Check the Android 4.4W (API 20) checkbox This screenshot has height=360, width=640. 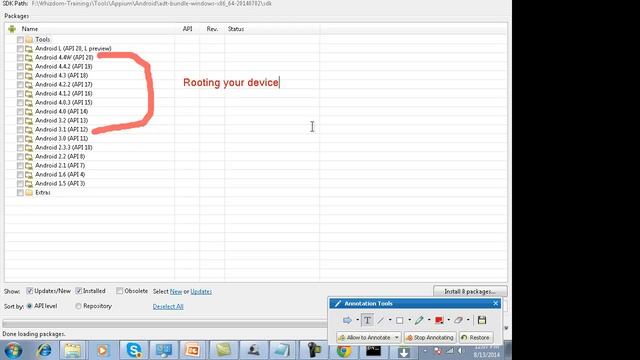[20, 58]
